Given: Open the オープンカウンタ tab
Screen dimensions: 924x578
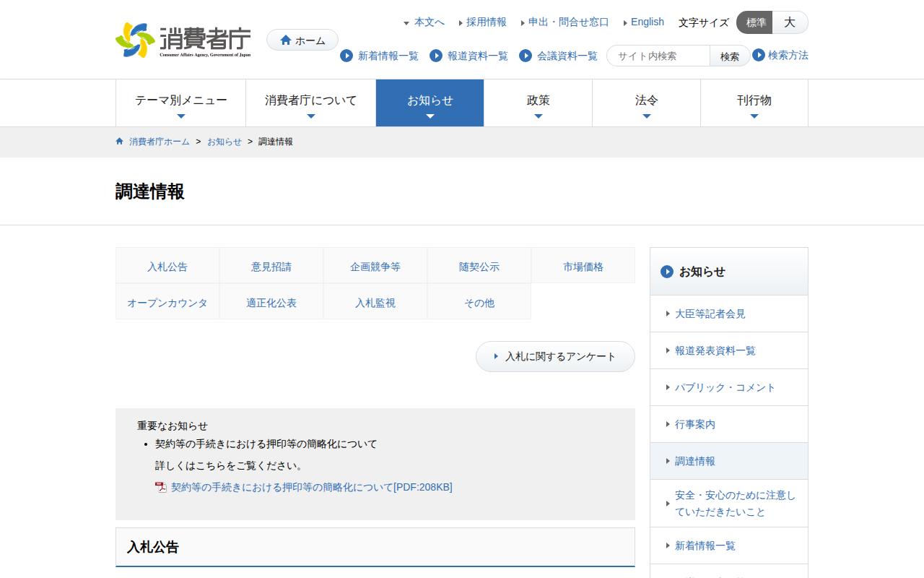Looking at the screenshot, I should [167, 302].
